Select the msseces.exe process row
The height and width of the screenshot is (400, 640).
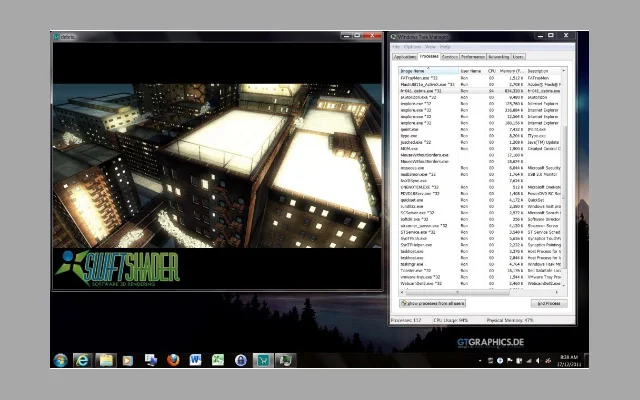coord(480,168)
